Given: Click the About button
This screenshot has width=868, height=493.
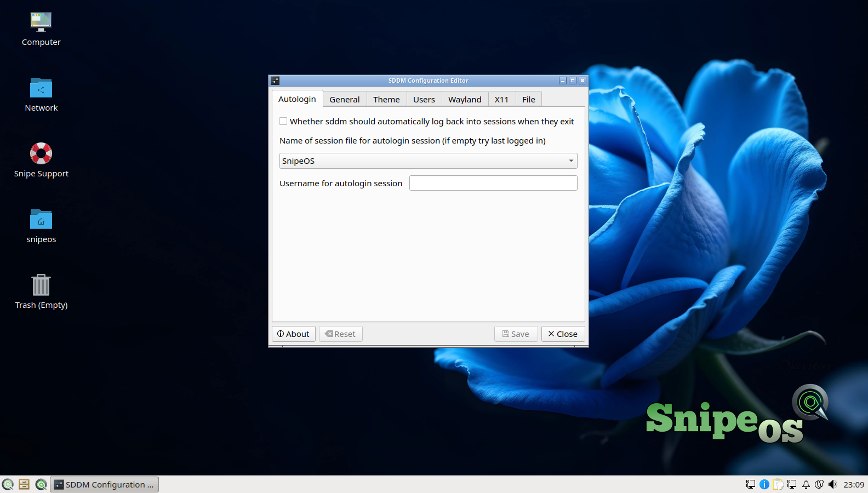Looking at the screenshot, I should (x=294, y=334).
